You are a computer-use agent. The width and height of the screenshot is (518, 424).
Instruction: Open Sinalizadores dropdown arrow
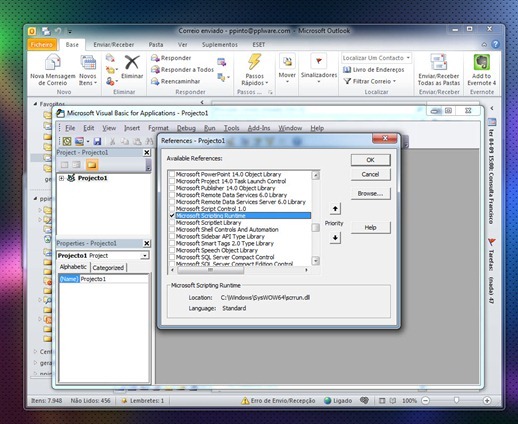coord(319,82)
